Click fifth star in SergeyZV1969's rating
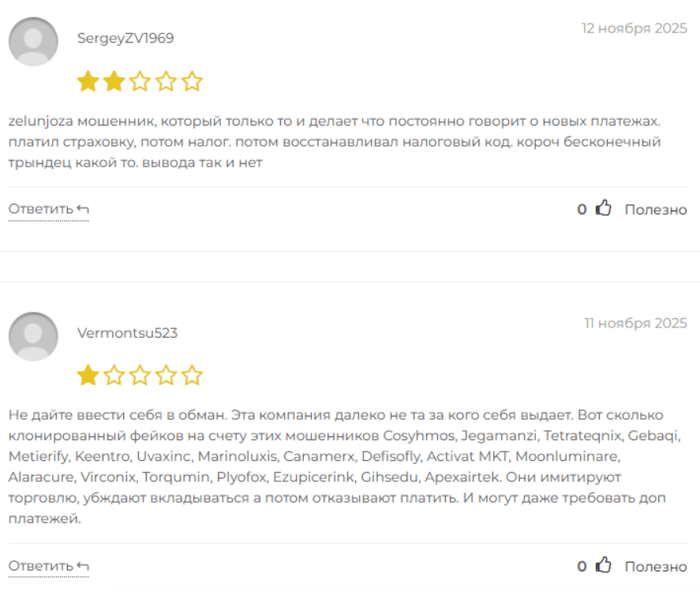 [x=192, y=81]
